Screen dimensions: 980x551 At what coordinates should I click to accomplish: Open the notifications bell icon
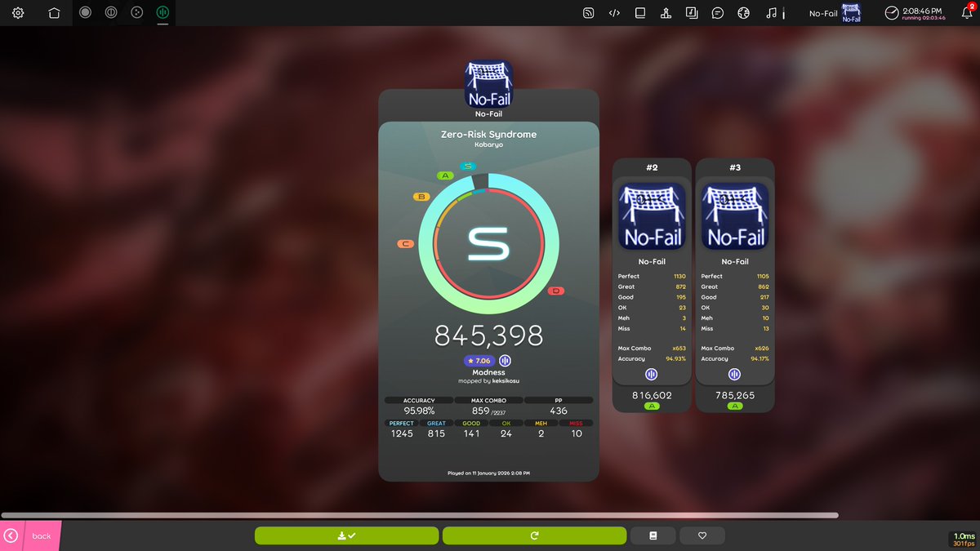pyautogui.click(x=967, y=13)
